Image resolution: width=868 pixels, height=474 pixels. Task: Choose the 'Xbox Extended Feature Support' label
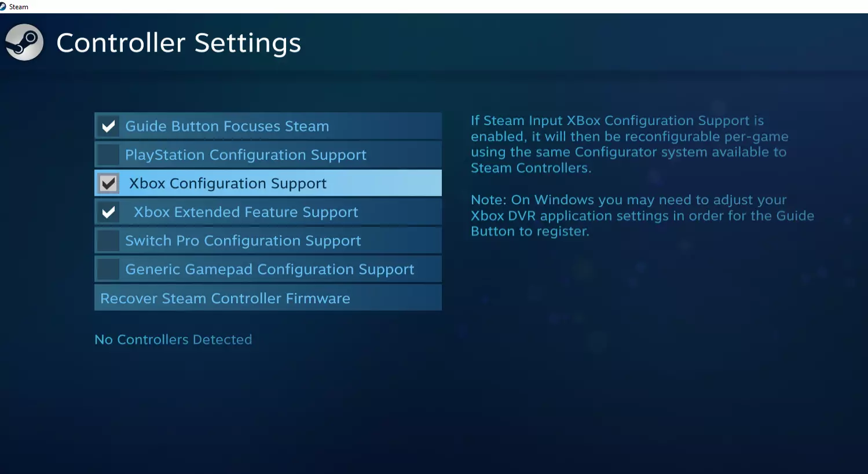click(x=246, y=212)
